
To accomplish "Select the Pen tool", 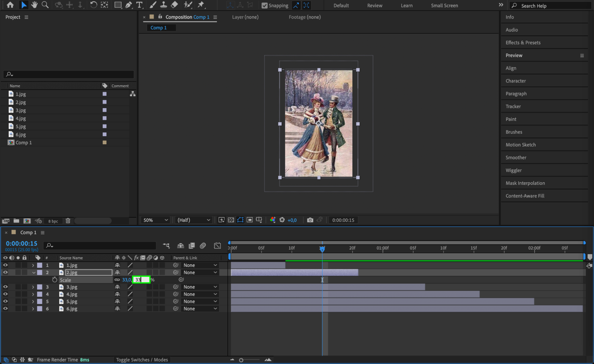I will (129, 5).
